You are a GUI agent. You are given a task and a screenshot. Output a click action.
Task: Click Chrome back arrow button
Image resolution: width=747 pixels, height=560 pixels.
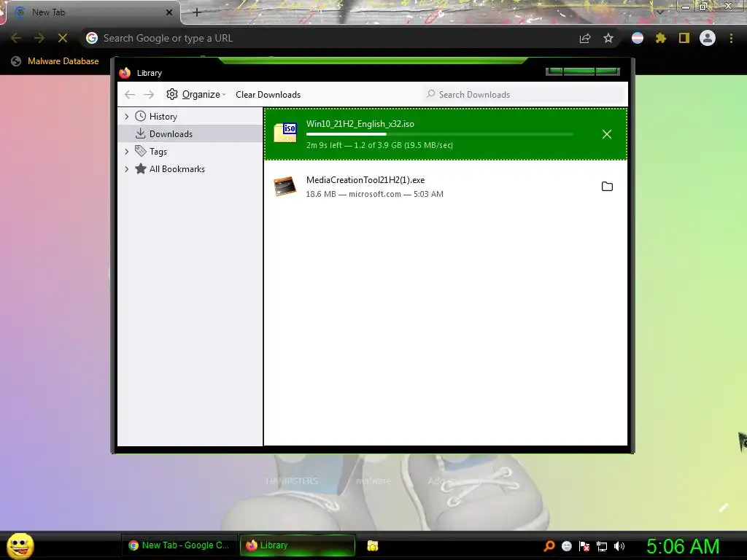[16, 38]
